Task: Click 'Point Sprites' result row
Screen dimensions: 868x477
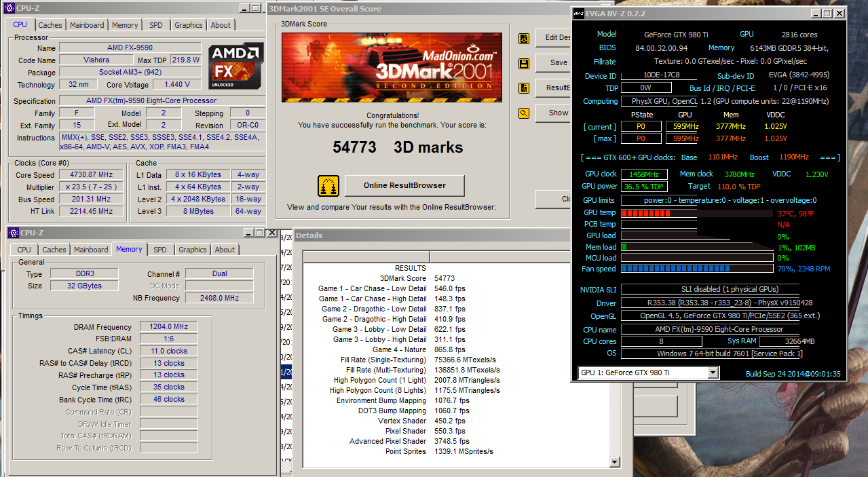Action: (439, 451)
